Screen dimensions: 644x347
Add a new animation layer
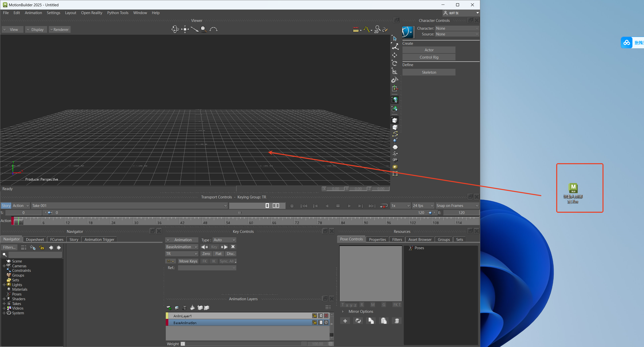(169, 308)
